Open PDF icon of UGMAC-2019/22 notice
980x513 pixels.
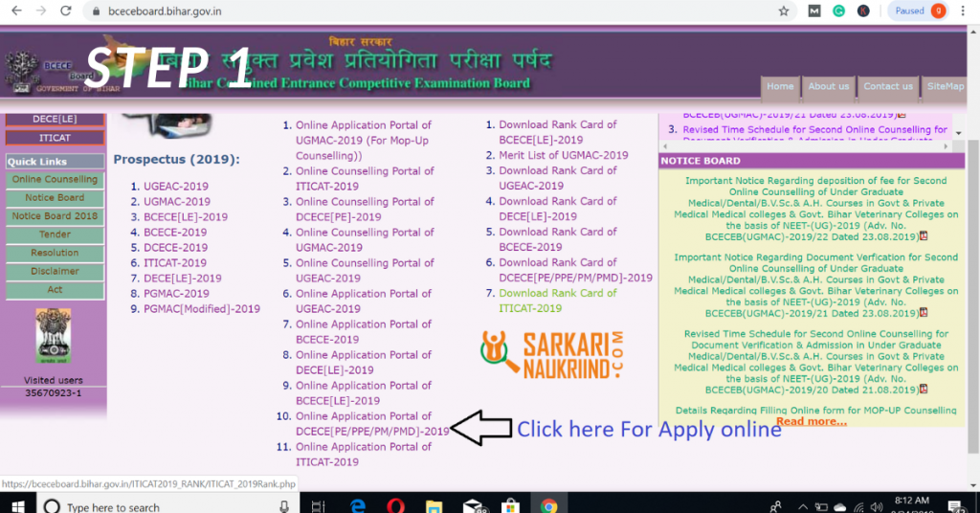[x=924, y=235]
